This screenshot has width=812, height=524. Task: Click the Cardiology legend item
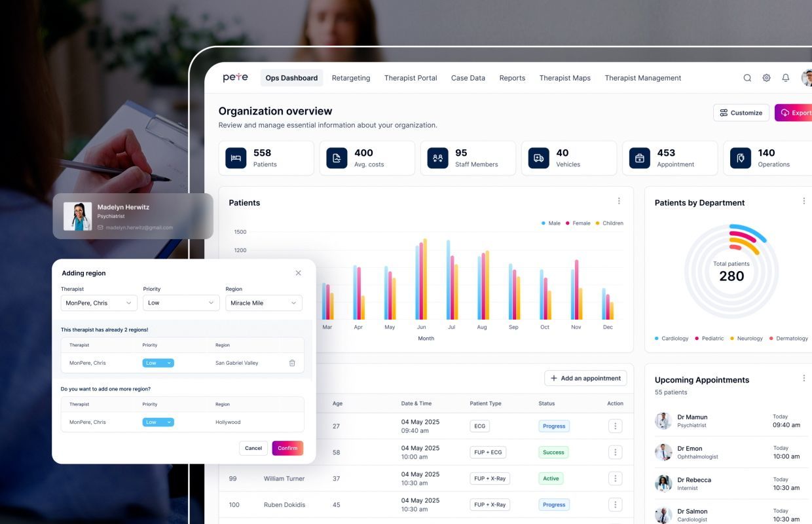tap(672, 339)
